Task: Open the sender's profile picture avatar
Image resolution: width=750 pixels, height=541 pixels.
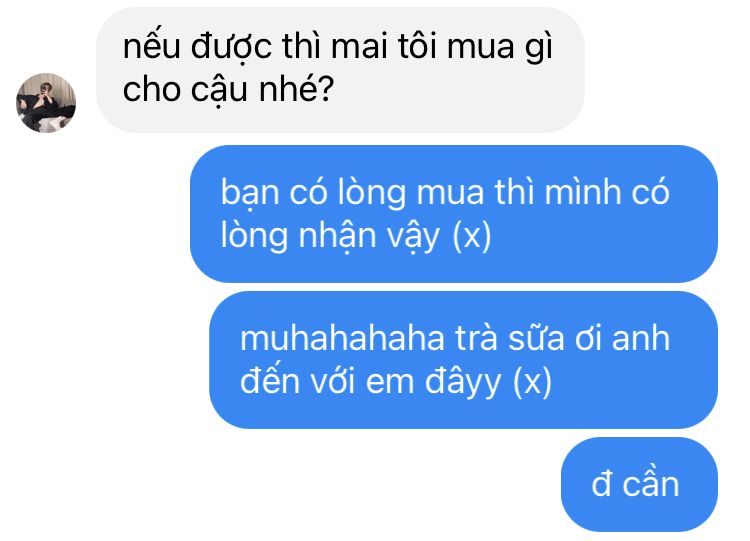Action: [46, 103]
